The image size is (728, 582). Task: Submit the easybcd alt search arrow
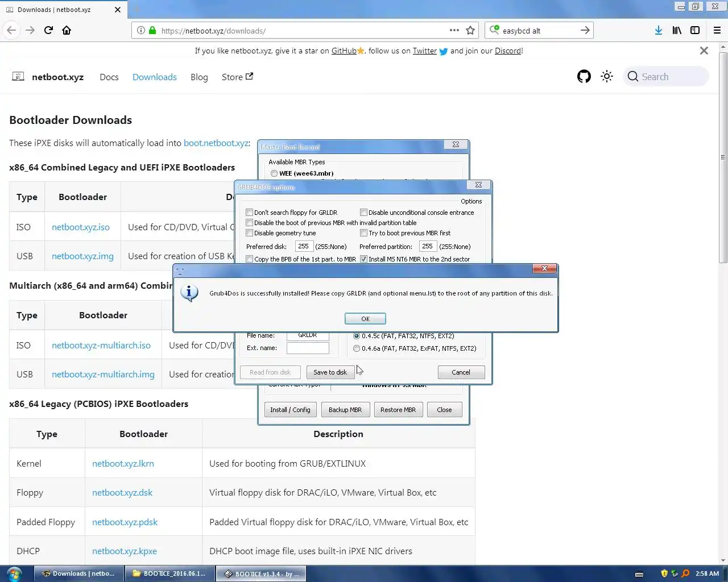pyautogui.click(x=585, y=30)
